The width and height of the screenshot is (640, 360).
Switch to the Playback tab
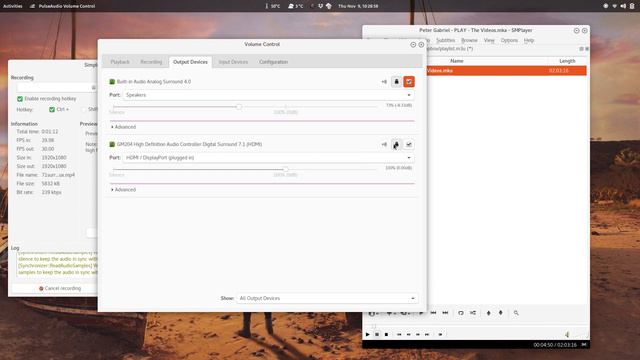pos(120,62)
